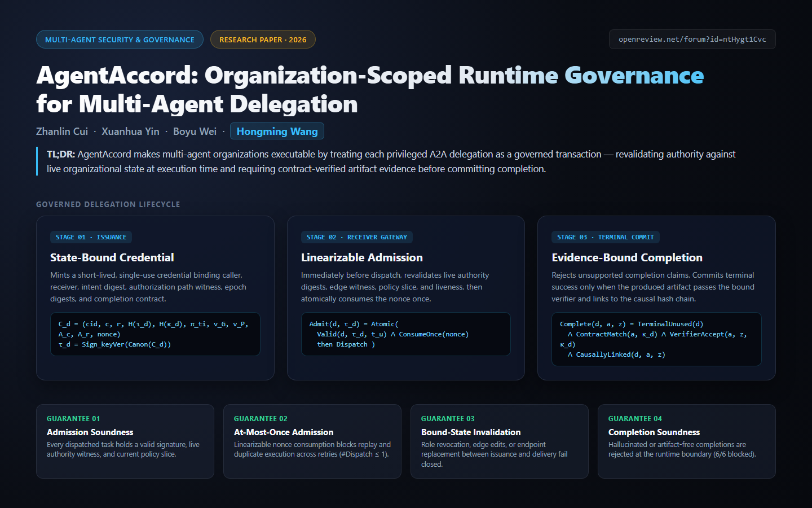Click the Evidence-Bound Completion description text

(x=653, y=287)
